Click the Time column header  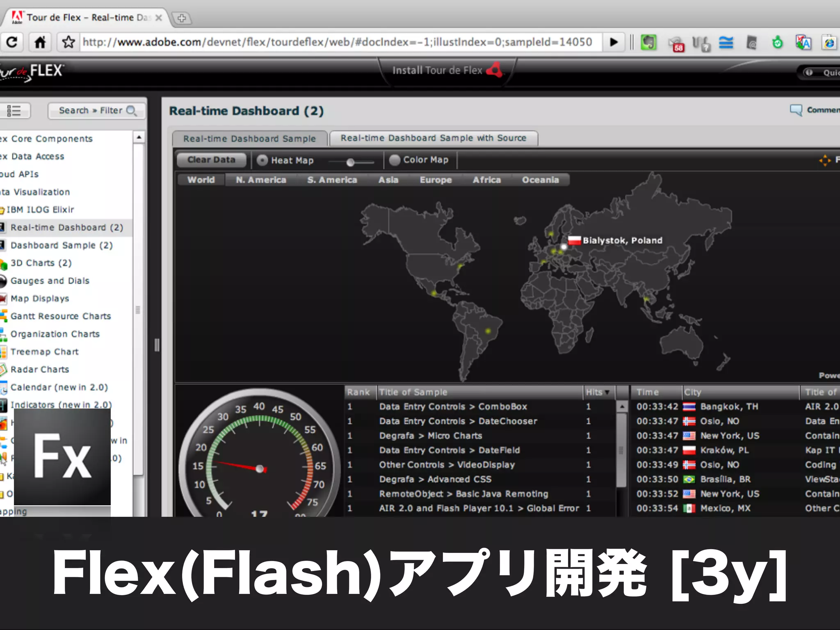656,393
